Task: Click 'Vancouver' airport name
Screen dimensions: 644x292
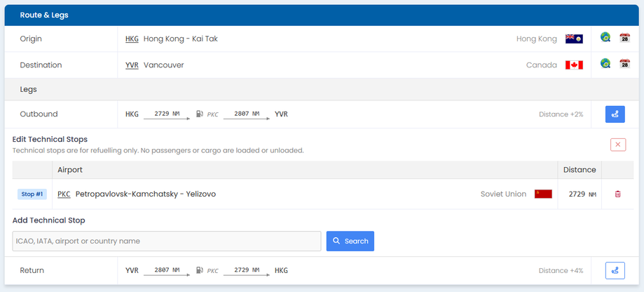Action: 164,65
